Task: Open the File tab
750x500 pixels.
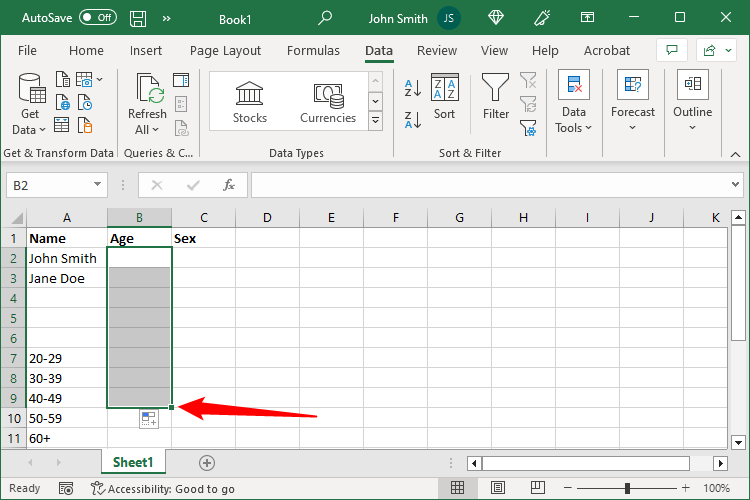Action: (27, 50)
